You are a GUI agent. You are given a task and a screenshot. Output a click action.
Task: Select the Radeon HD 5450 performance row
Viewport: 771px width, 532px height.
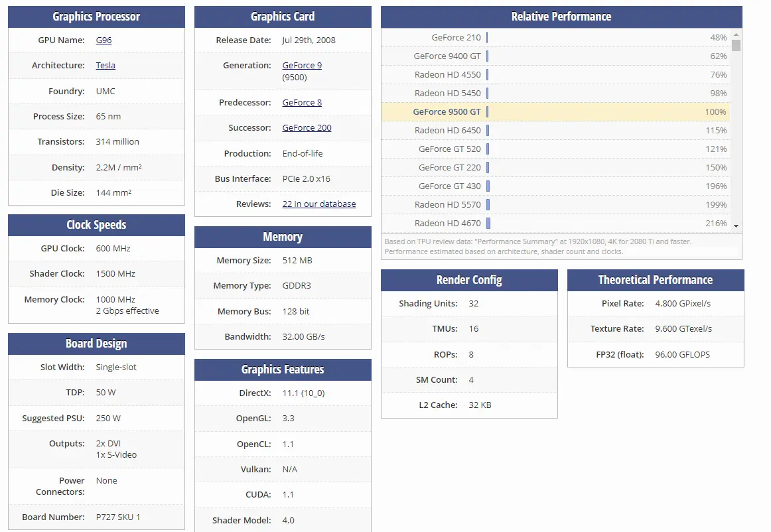pyautogui.click(x=555, y=94)
